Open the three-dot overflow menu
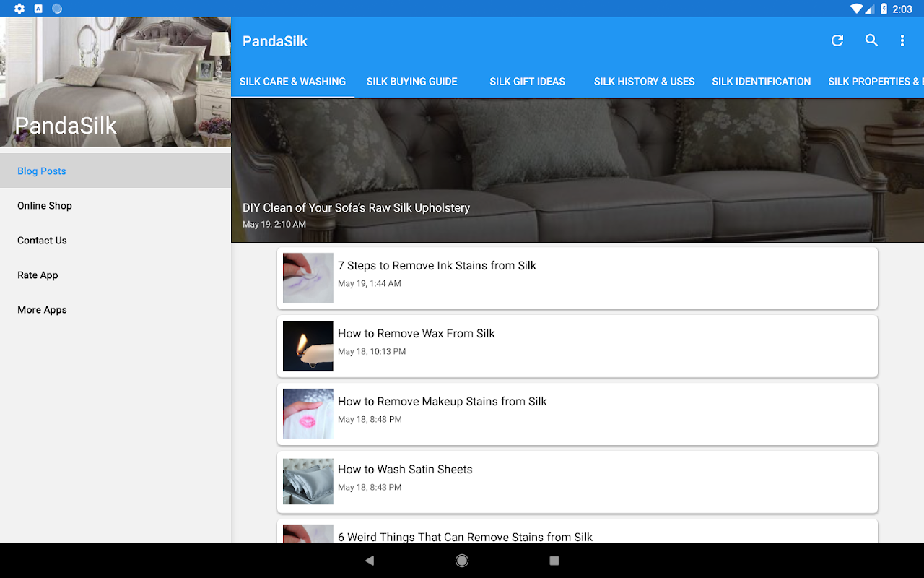 pyautogui.click(x=902, y=41)
